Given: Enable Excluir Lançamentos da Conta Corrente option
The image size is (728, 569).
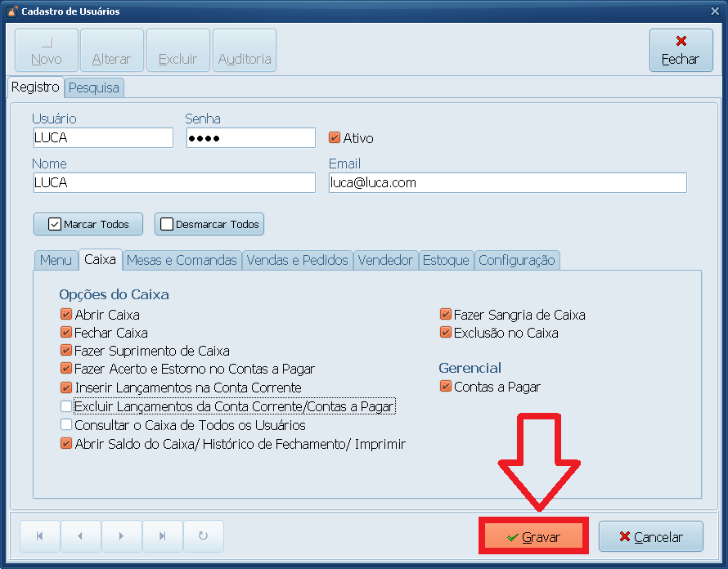Looking at the screenshot, I should coord(66,406).
